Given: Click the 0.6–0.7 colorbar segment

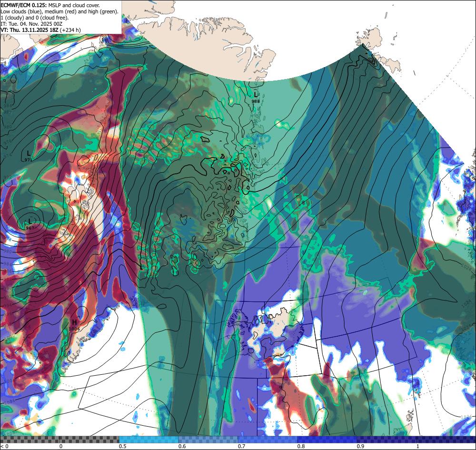Looking at the screenshot, I should 208,440.
